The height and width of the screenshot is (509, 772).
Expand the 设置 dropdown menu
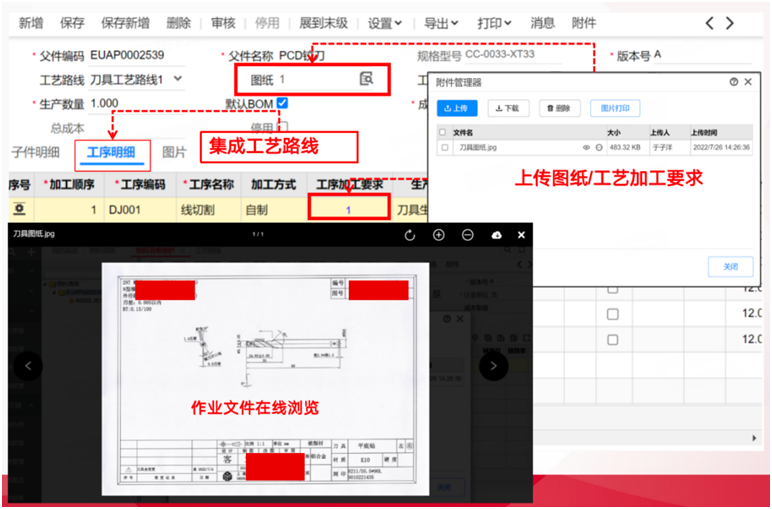385,23
